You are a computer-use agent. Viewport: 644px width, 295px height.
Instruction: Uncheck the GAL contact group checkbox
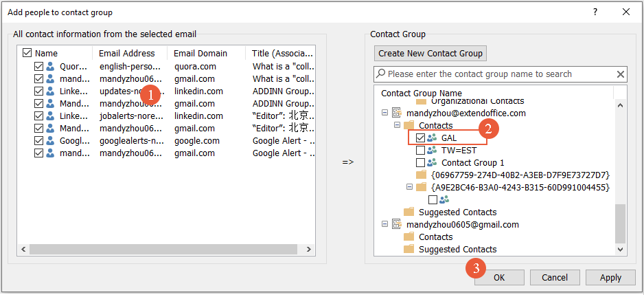click(x=420, y=138)
